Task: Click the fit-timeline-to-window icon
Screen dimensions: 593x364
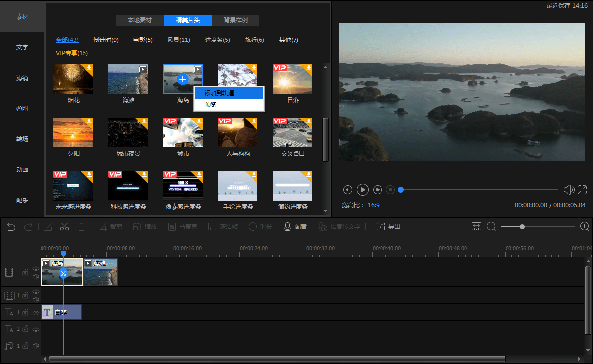Action: click(476, 226)
